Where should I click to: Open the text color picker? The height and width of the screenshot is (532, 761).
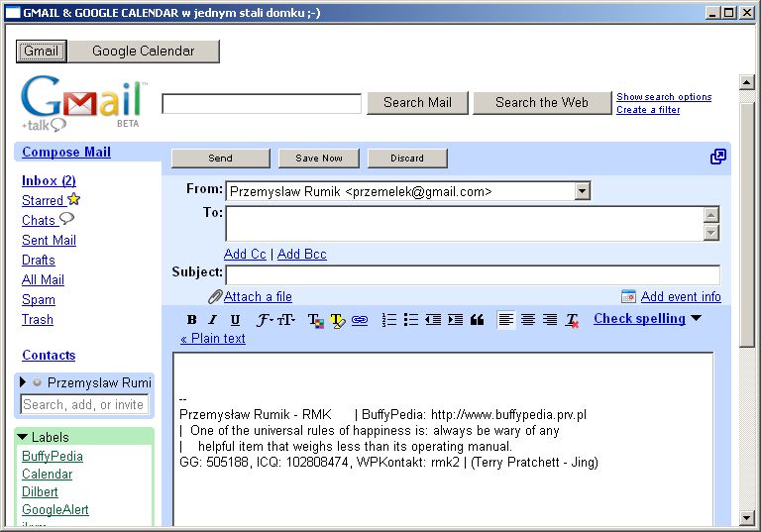tap(316, 320)
